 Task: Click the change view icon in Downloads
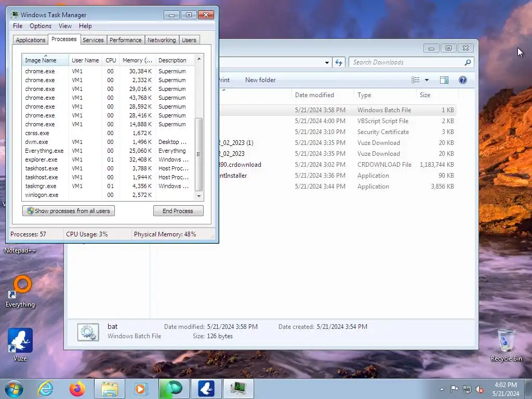click(415, 80)
